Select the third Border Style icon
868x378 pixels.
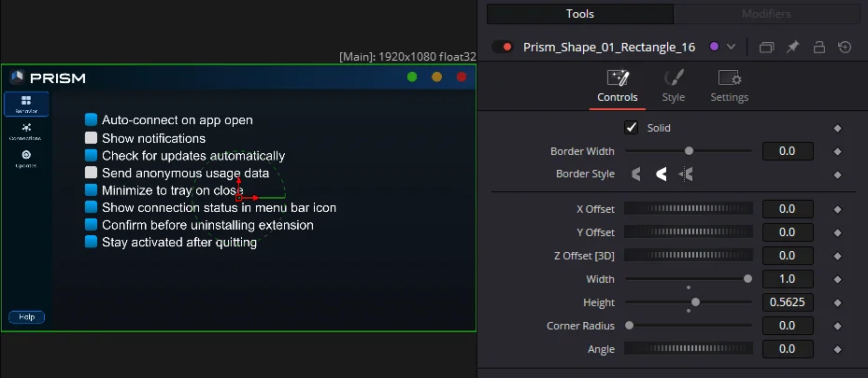pyautogui.click(x=686, y=175)
